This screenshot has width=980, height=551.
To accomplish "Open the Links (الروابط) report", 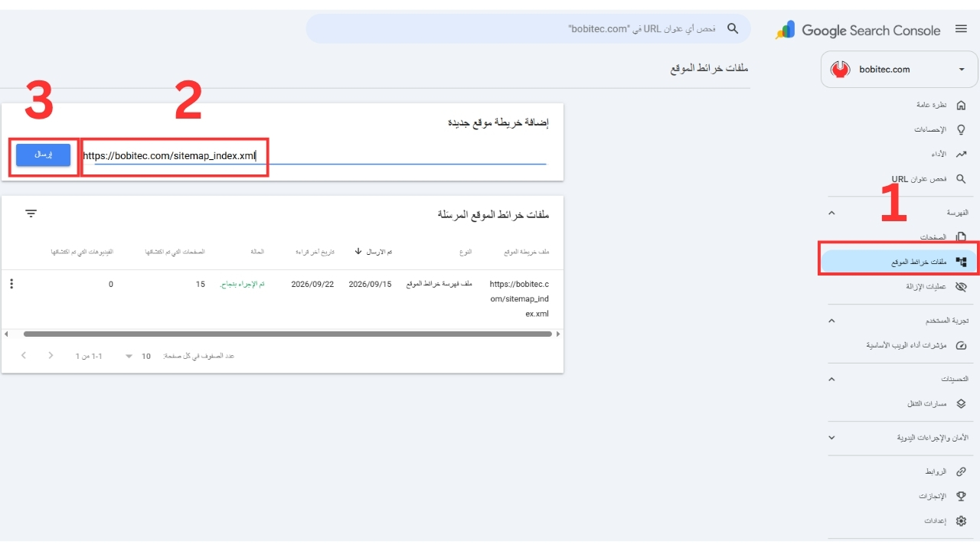I will [x=946, y=471].
